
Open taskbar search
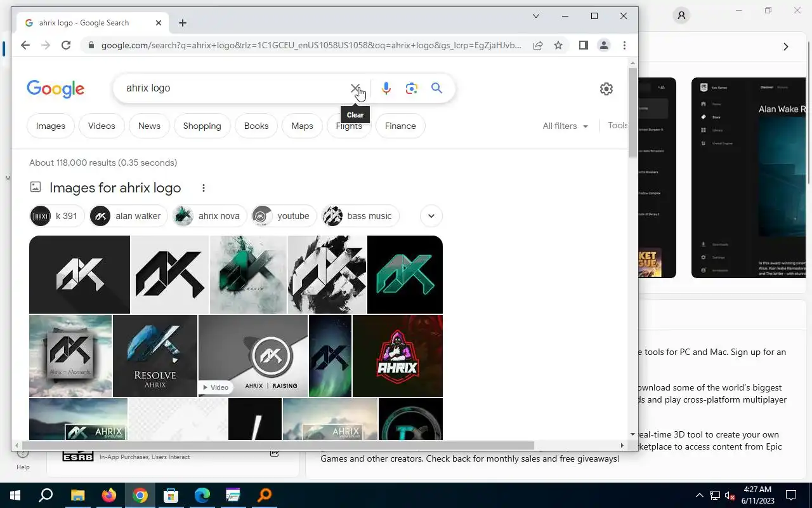point(46,495)
